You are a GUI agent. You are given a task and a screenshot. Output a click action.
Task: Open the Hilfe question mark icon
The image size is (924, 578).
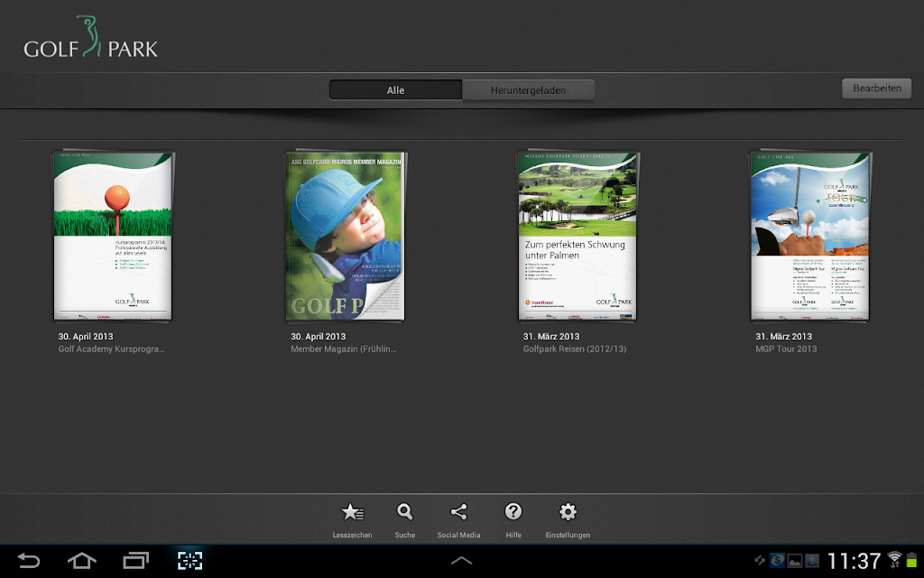(x=513, y=511)
